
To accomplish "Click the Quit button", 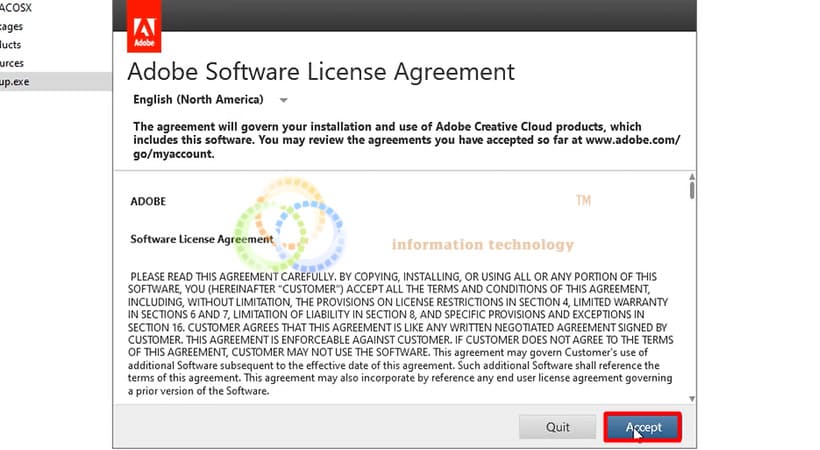I will pos(557,427).
